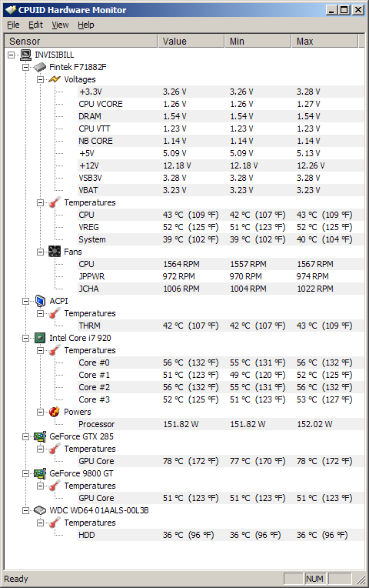Viewport: 369px width, 588px height.
Task: Select the Core #0 row
Action: 221,362
